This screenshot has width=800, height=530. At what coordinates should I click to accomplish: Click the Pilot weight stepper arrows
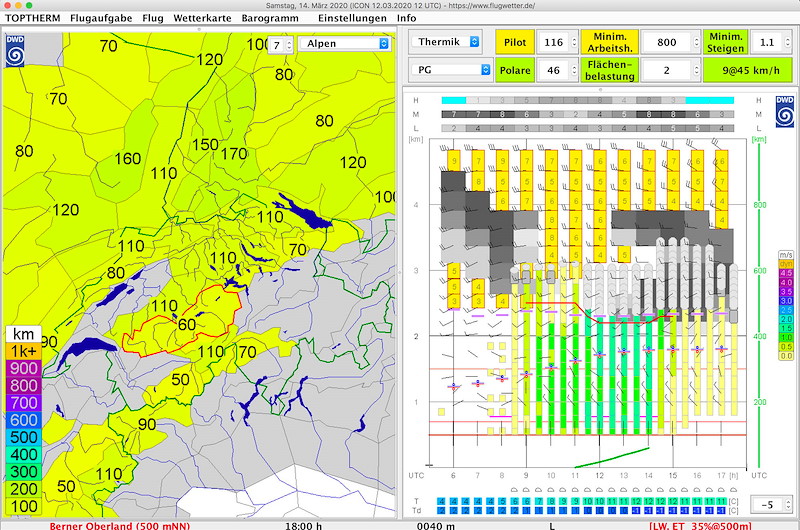pos(574,42)
